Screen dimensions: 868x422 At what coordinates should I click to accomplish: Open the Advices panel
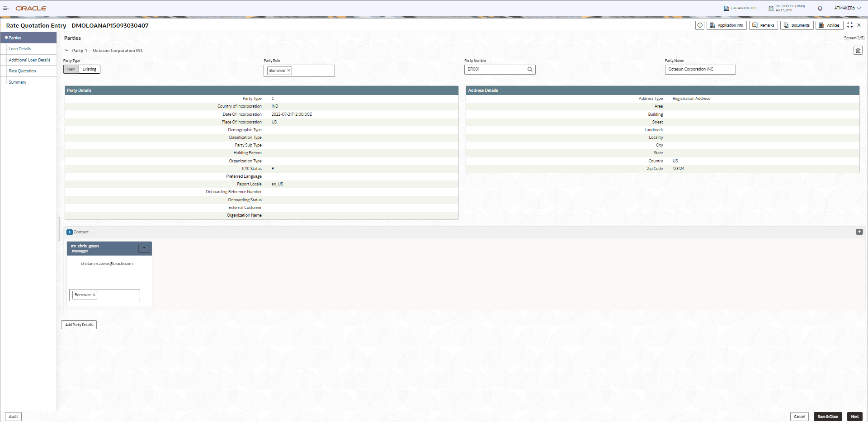829,25
